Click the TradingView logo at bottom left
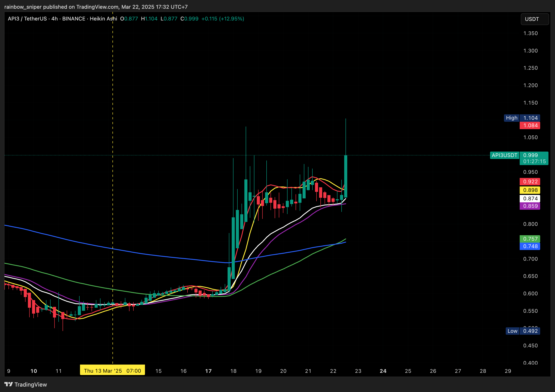This screenshot has width=555, height=392. coord(26,384)
